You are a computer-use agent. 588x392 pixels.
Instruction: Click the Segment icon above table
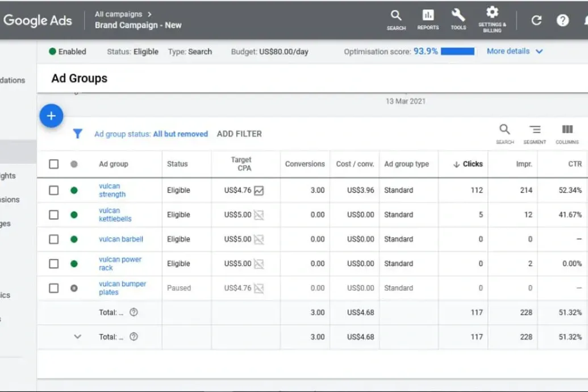coord(535,134)
